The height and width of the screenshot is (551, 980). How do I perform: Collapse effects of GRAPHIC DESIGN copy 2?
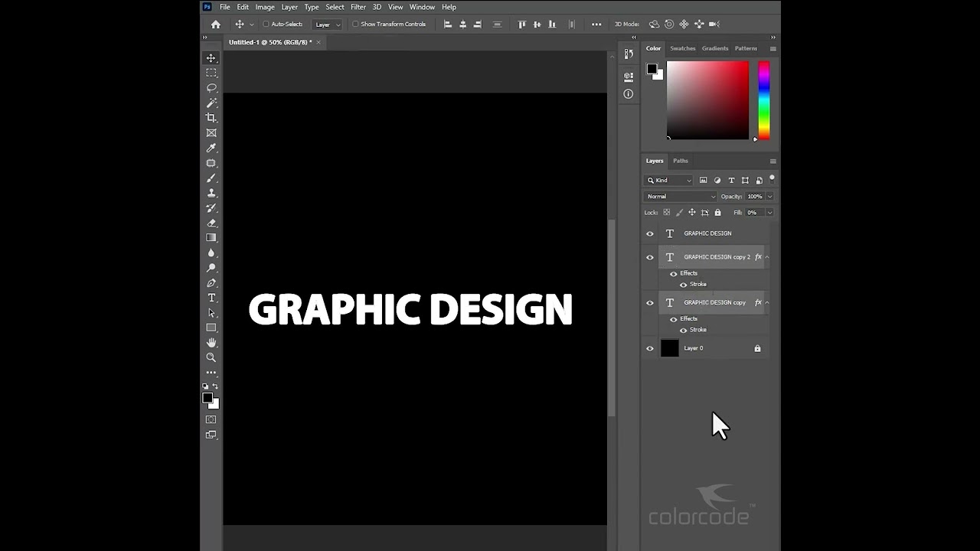point(767,257)
